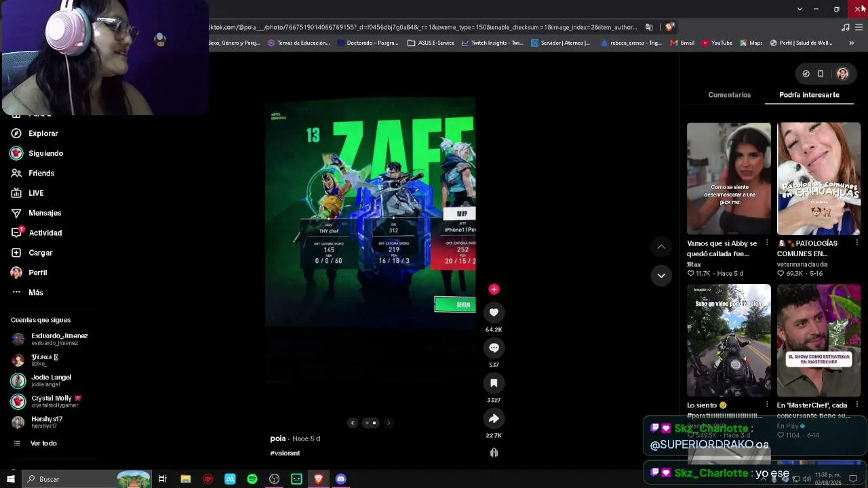Open the YouTube bookmark

click(x=717, y=43)
